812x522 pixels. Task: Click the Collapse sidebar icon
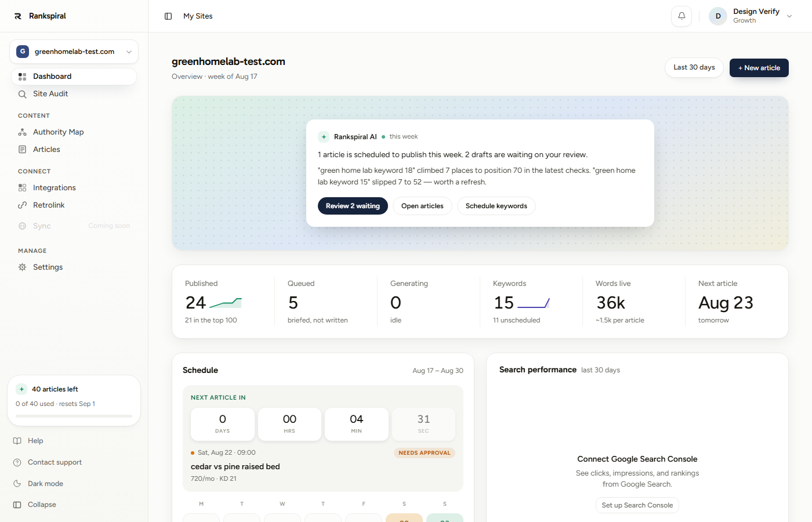point(17,505)
